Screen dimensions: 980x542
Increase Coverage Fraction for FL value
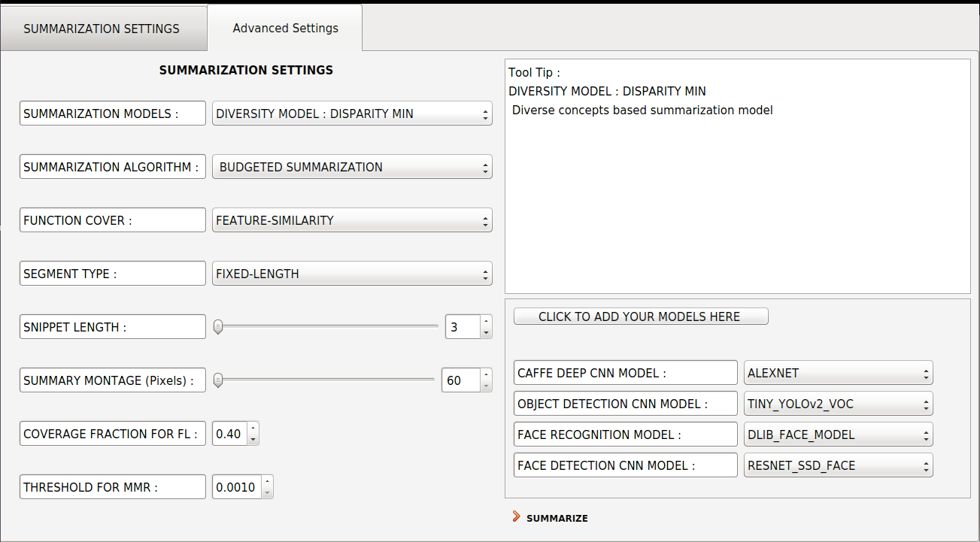click(x=253, y=428)
